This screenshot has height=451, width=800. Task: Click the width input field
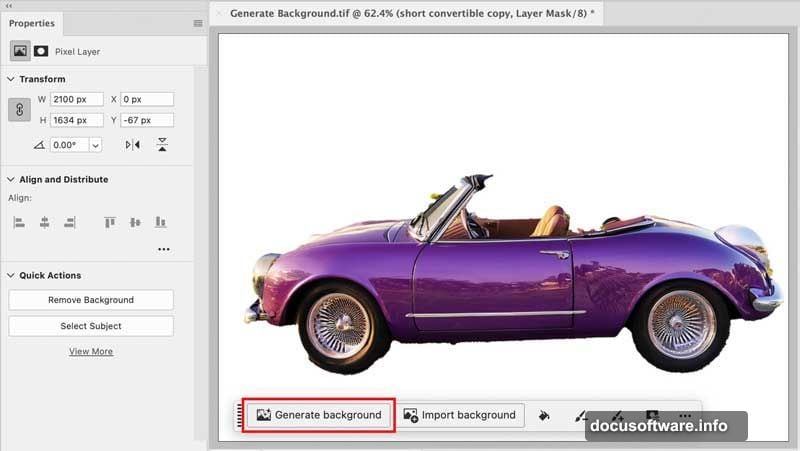pos(77,99)
